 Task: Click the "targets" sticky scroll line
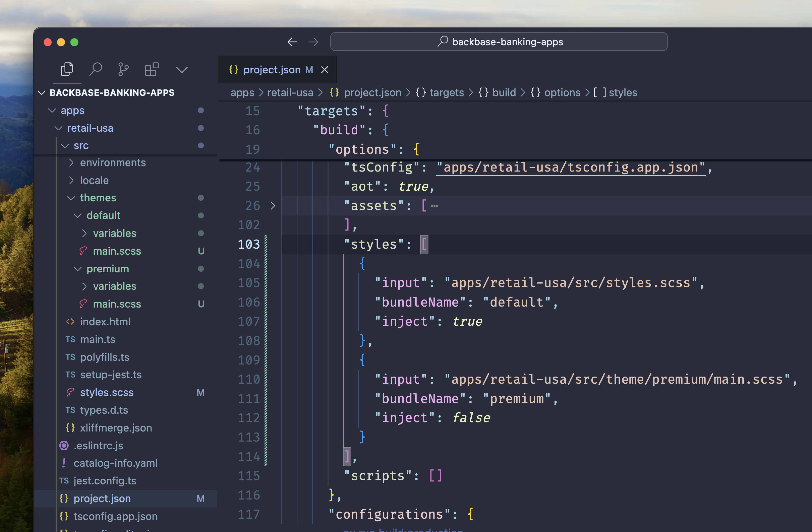click(x=514, y=111)
